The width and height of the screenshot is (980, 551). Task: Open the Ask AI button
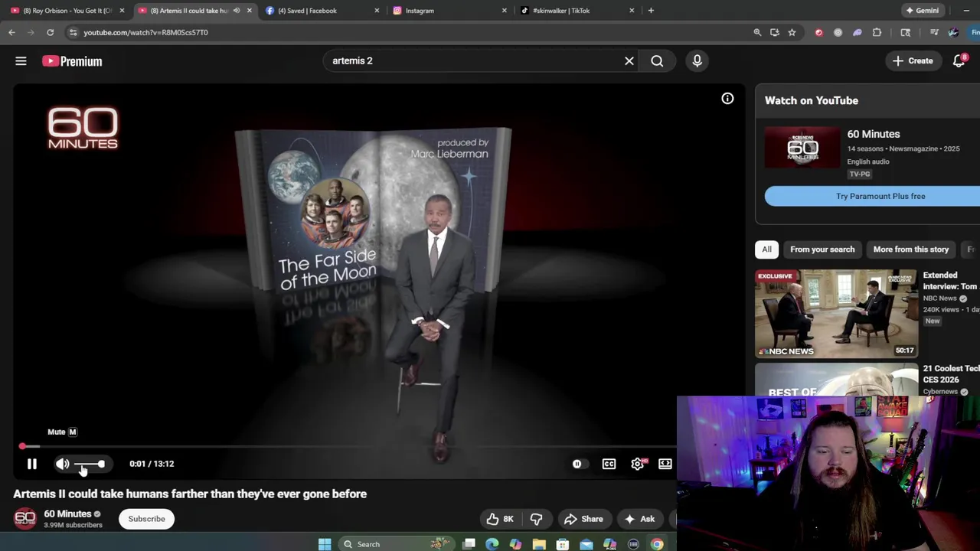639,519
